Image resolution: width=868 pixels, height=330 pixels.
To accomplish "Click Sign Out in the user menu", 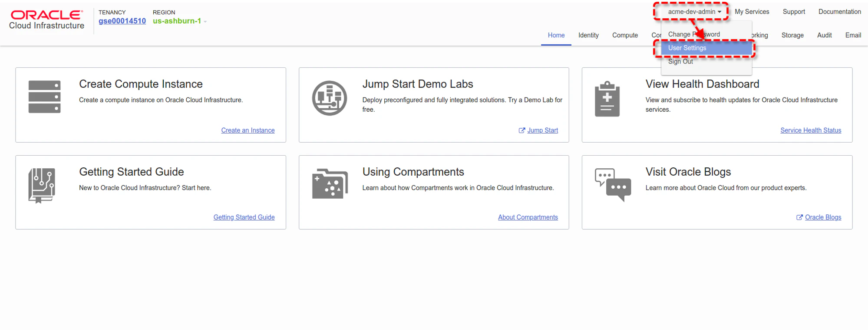I will 680,62.
